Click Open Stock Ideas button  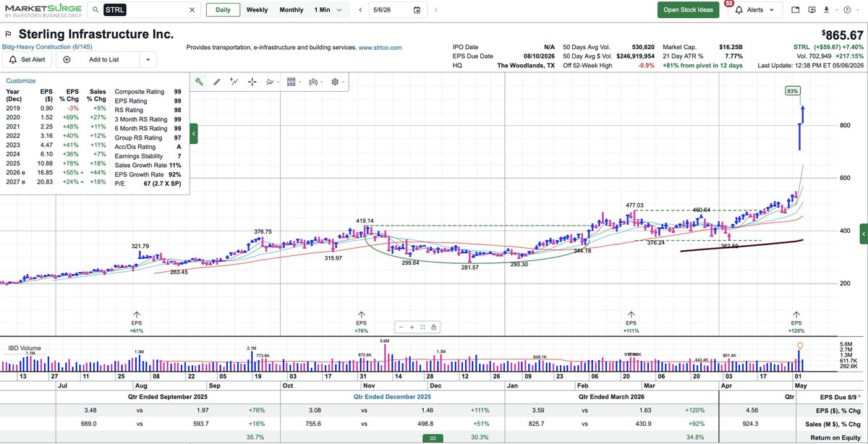pyautogui.click(x=688, y=10)
